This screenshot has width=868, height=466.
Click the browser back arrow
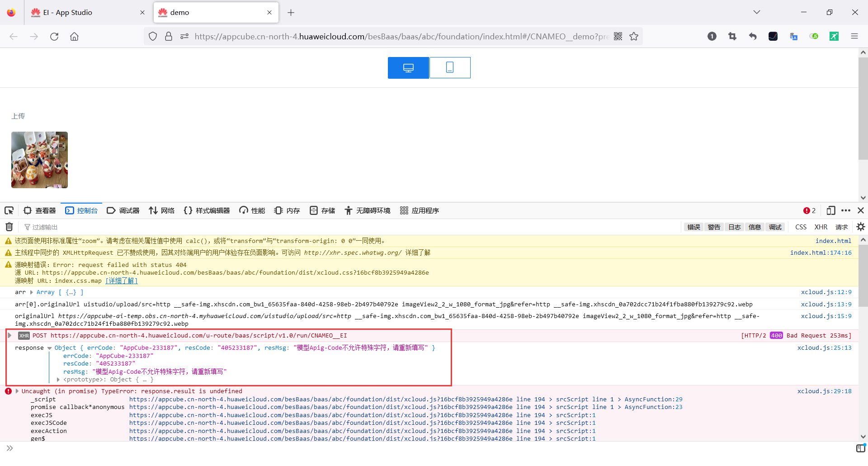(14, 37)
